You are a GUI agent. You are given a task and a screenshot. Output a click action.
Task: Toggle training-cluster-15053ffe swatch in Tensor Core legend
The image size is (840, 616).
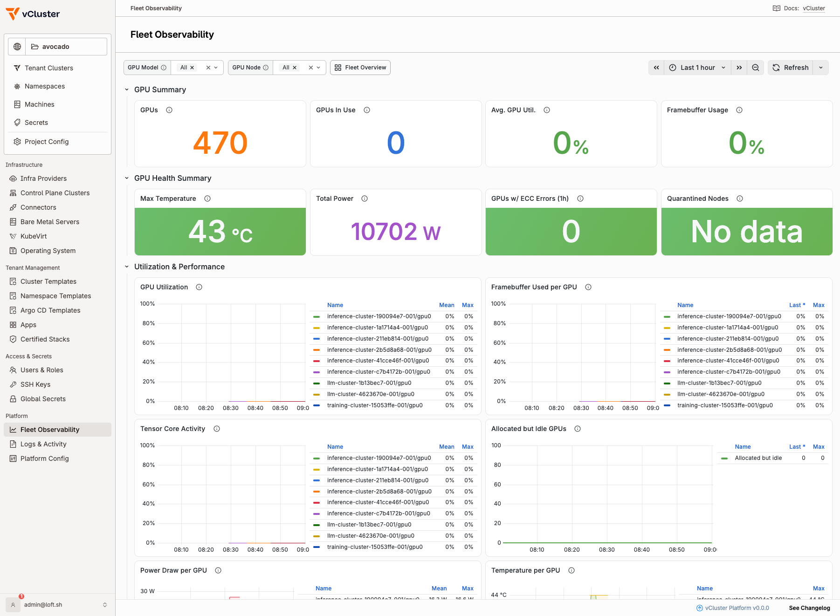pos(317,547)
